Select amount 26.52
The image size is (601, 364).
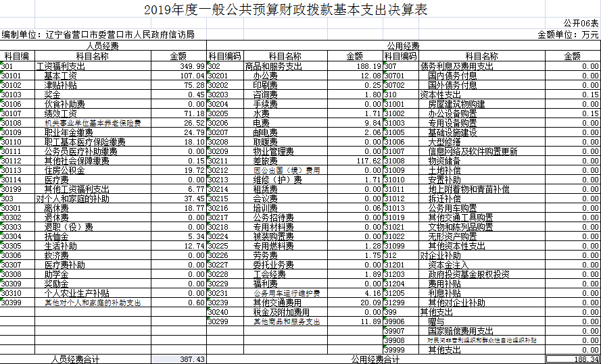179,123
